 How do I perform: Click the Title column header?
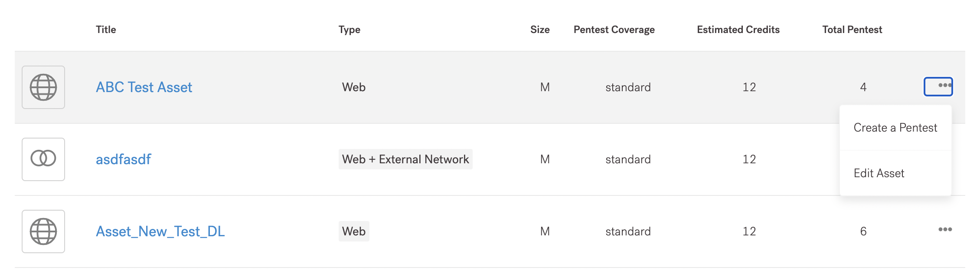(x=106, y=30)
